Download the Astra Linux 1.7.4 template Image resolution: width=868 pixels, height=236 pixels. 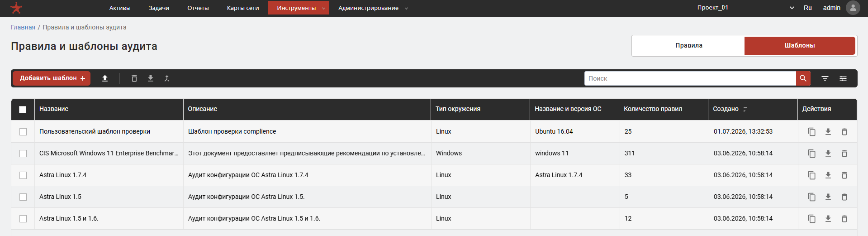pyautogui.click(x=828, y=175)
